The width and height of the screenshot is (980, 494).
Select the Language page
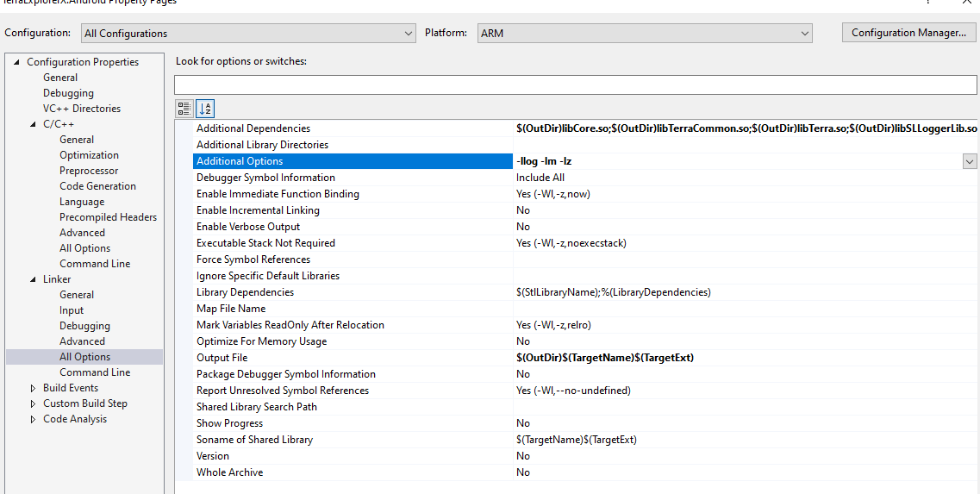[82, 202]
